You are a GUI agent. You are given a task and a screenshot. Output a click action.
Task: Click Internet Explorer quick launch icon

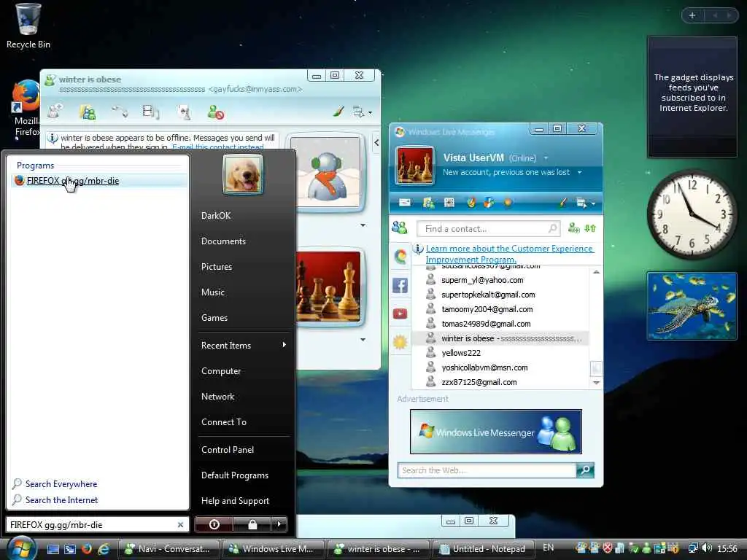point(104,548)
